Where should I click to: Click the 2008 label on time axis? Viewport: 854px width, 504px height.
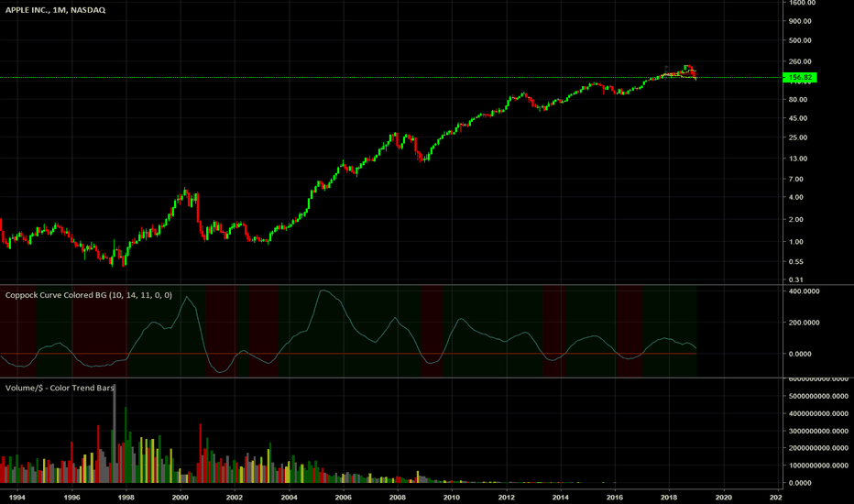[398, 498]
